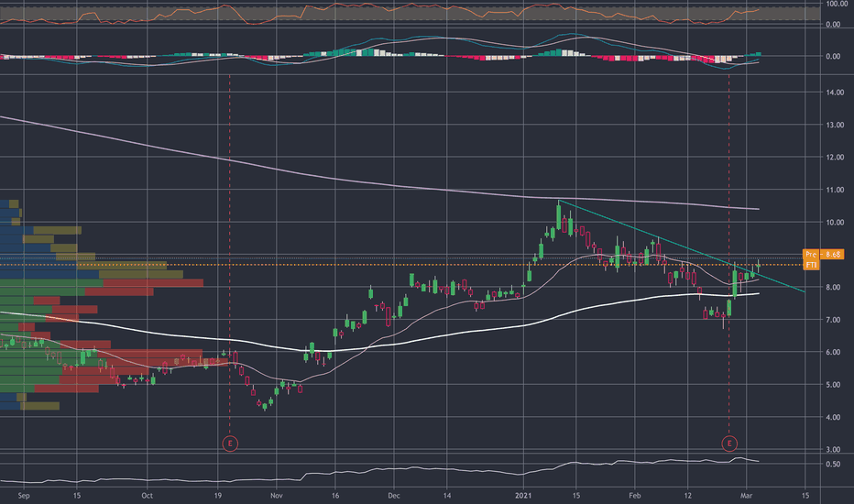Click the 8.00 price axis label
Image resolution: width=854 pixels, height=504 pixels.
click(x=835, y=287)
